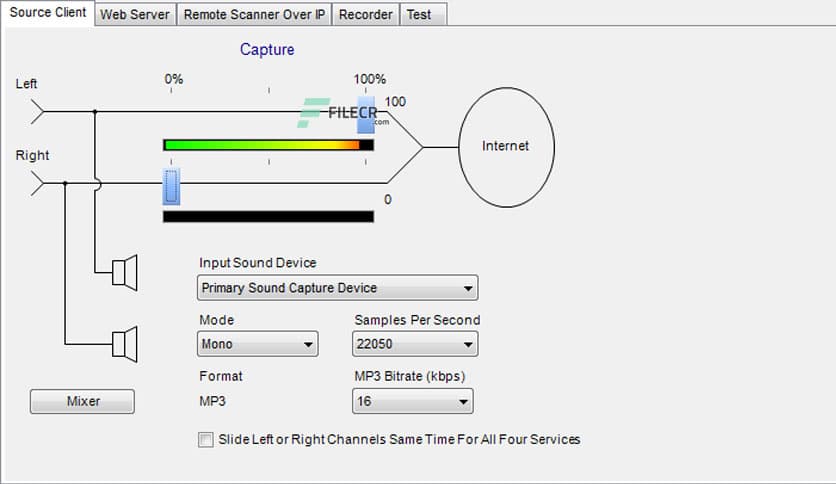The height and width of the screenshot is (484, 836).
Task: Open the Samples Per Second dropdown
Action: click(415, 344)
